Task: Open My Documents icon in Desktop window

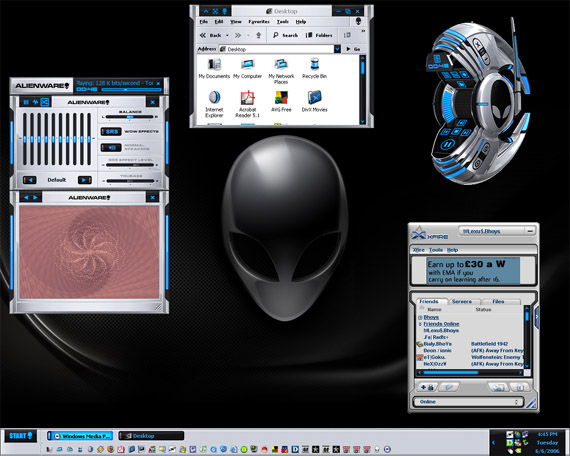Action: click(214, 68)
